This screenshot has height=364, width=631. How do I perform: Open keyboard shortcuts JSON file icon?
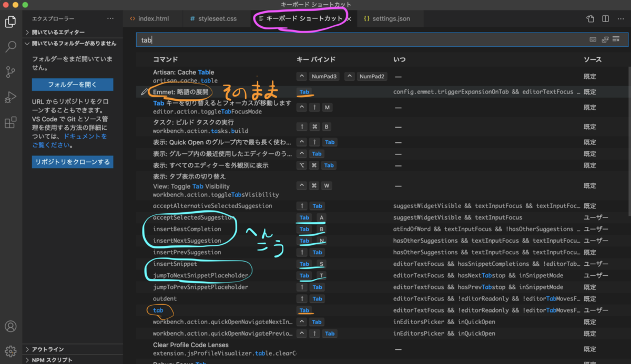591,19
